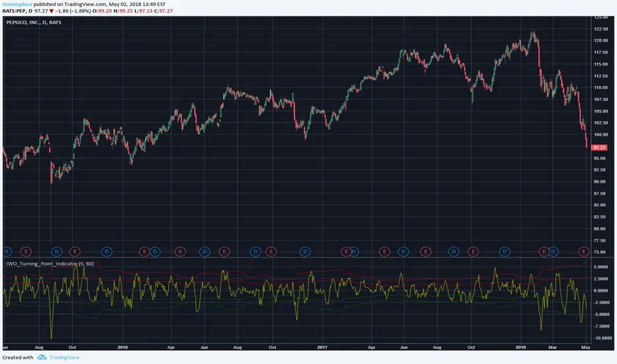
Task: Click the dividend D marker above Jun 2017
Action: [403, 251]
